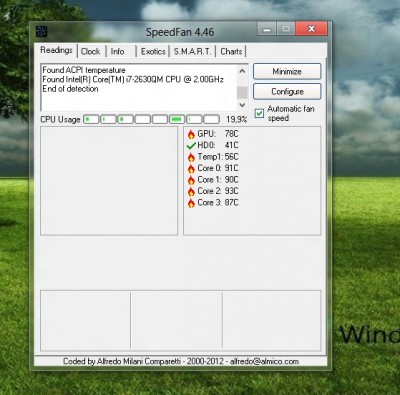Click the 'Found ACPI temperature' log line
Image resolution: width=400 pixels, height=395 pixels.
click(x=84, y=70)
